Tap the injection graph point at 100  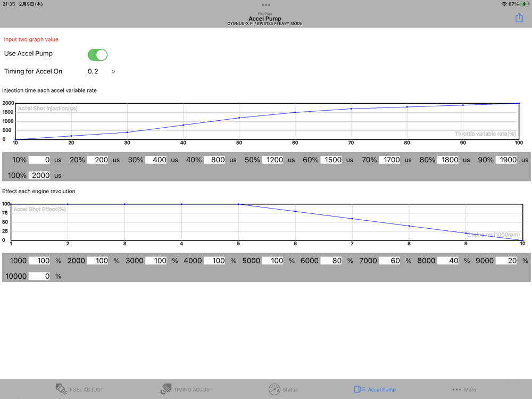pyautogui.click(x=519, y=103)
